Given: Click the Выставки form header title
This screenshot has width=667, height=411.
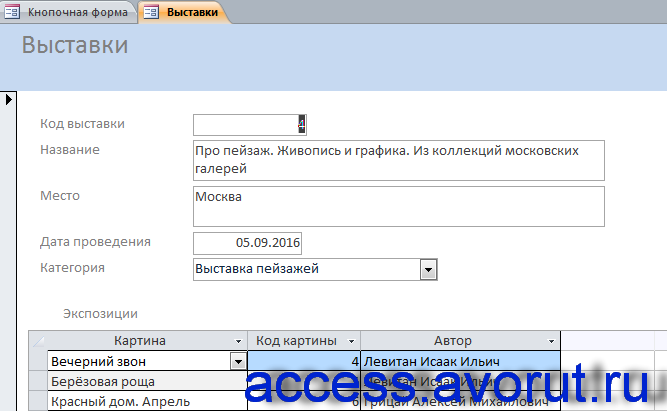Looking at the screenshot, I should pos(75,45).
